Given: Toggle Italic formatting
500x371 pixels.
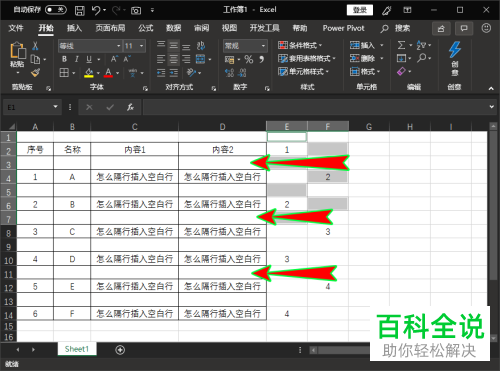Looking at the screenshot, I should pyautogui.click(x=77, y=59).
